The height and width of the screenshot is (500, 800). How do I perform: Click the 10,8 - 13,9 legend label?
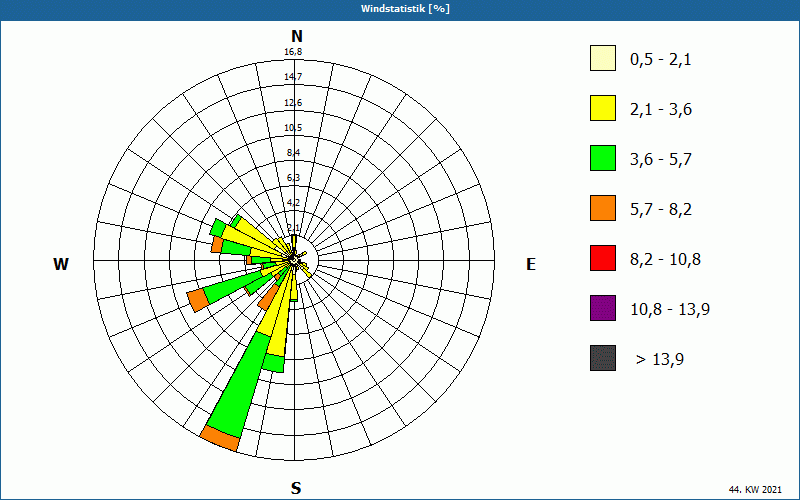point(670,310)
